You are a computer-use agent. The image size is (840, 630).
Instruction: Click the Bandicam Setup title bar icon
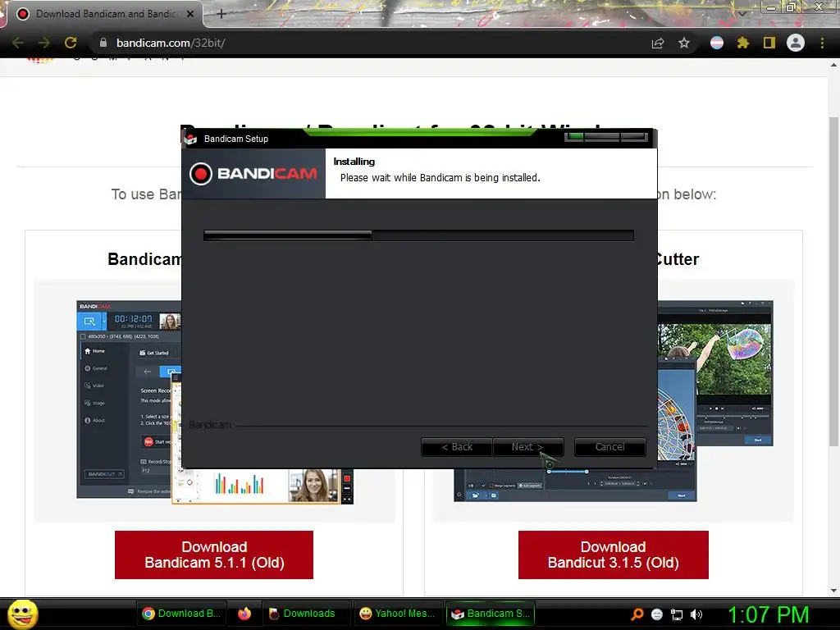[190, 139]
